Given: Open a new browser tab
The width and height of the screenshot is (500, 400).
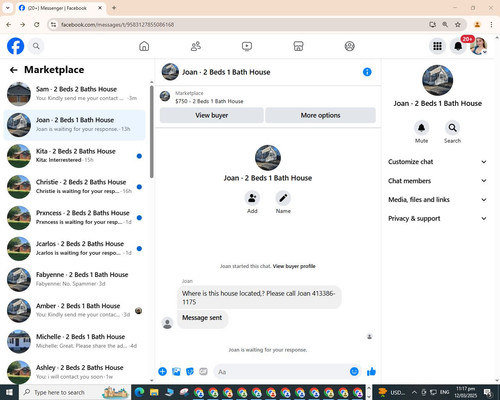Looking at the screenshot, I should pos(114,8).
